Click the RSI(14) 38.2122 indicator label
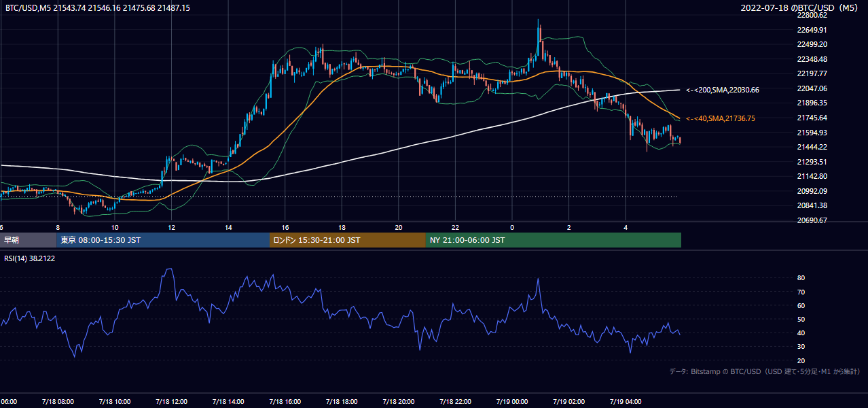 click(x=30, y=258)
